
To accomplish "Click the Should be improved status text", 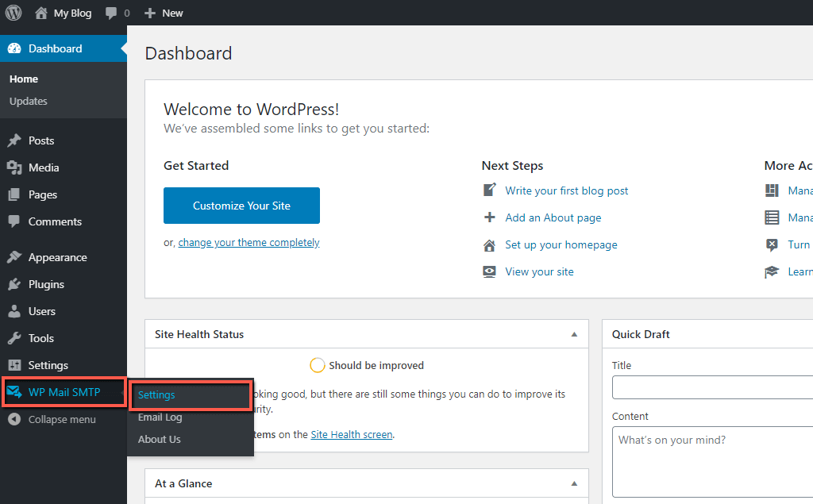I will point(376,366).
